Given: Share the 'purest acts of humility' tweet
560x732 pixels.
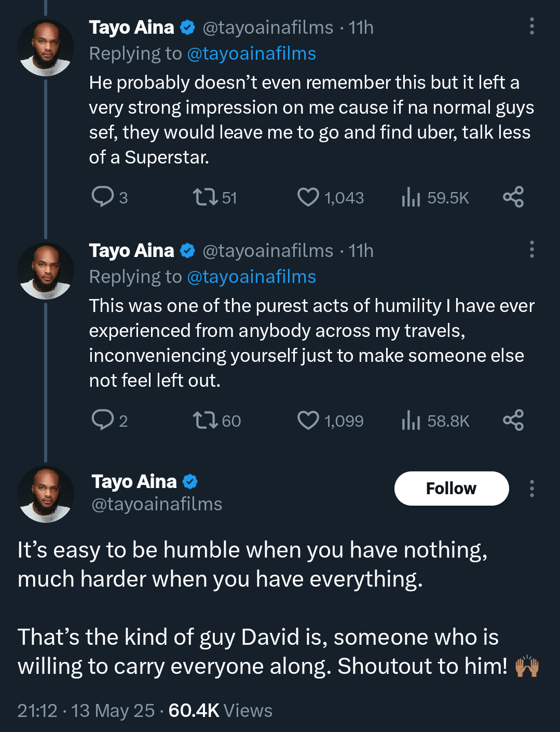Looking at the screenshot, I should 513,421.
